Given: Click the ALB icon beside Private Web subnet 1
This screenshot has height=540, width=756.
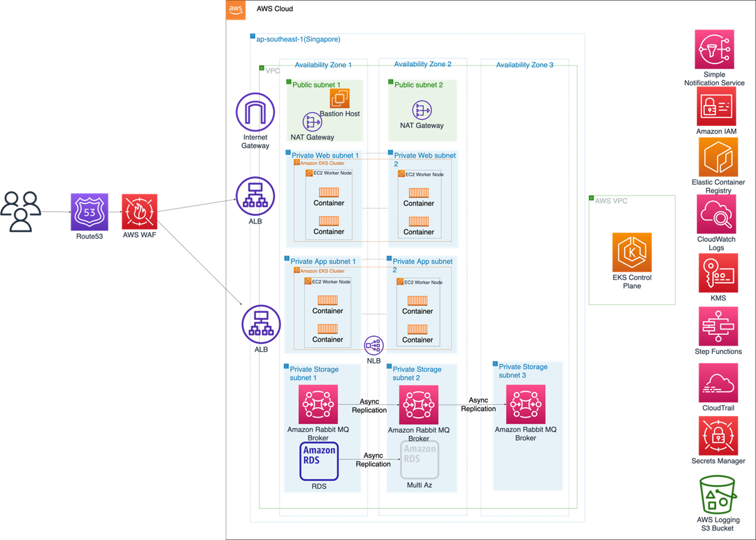Looking at the screenshot, I should 255,196.
